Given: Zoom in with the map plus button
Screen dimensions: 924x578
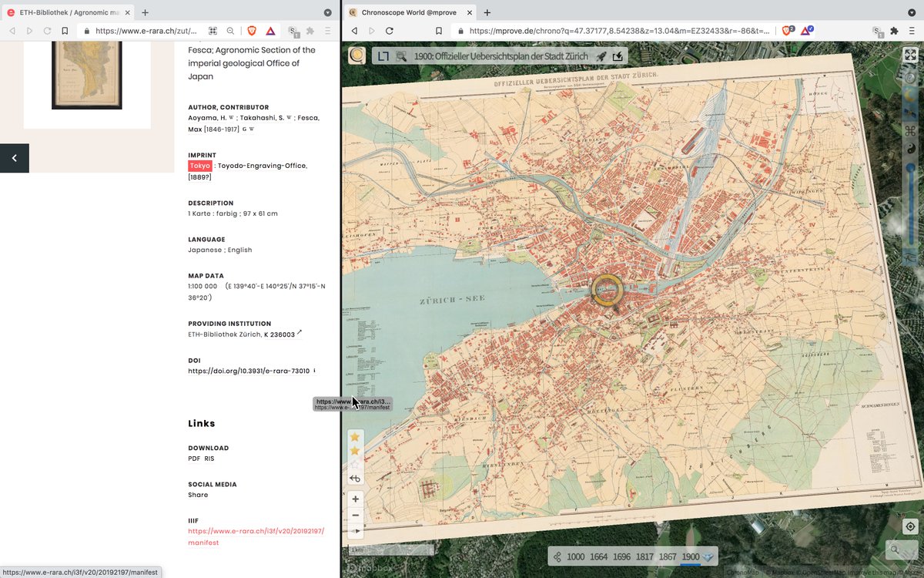Looking at the screenshot, I should pyautogui.click(x=355, y=499).
